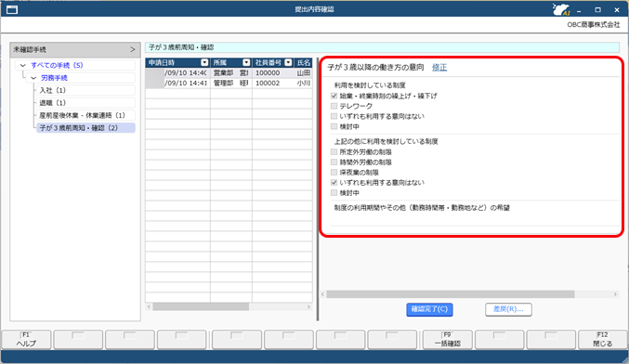Click left arrow of detail panel scrollbar
Viewport: 629px width, 364px height.
pos(323,294)
